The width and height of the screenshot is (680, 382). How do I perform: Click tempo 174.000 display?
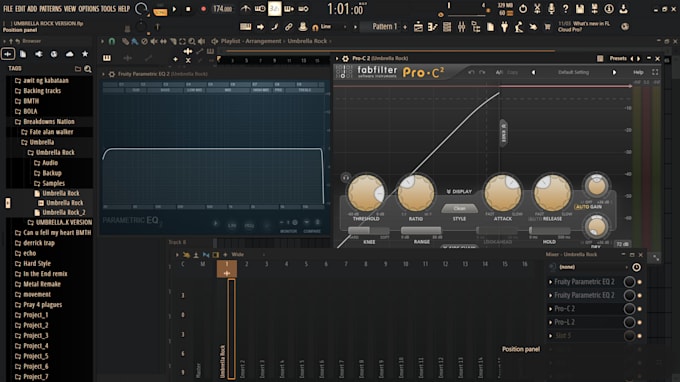point(222,9)
